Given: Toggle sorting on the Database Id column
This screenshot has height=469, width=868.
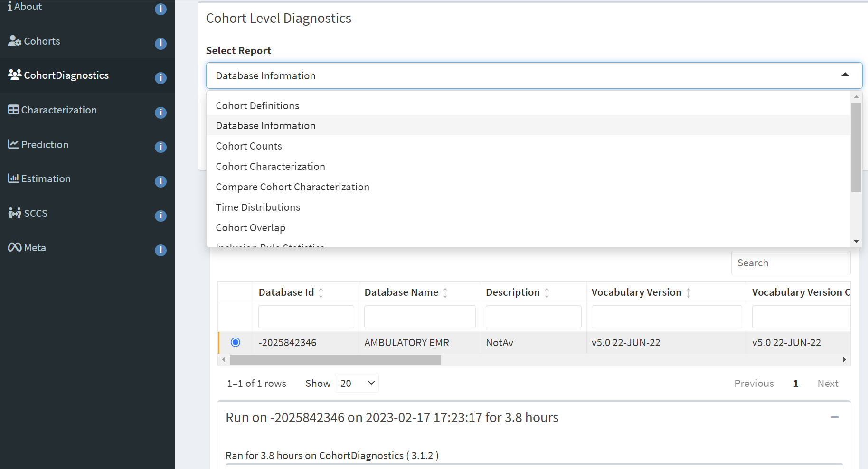Looking at the screenshot, I should point(322,292).
